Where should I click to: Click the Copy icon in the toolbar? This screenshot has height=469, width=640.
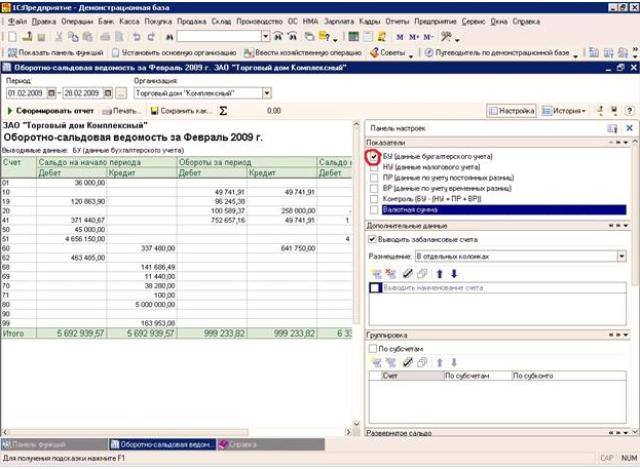click(73, 37)
